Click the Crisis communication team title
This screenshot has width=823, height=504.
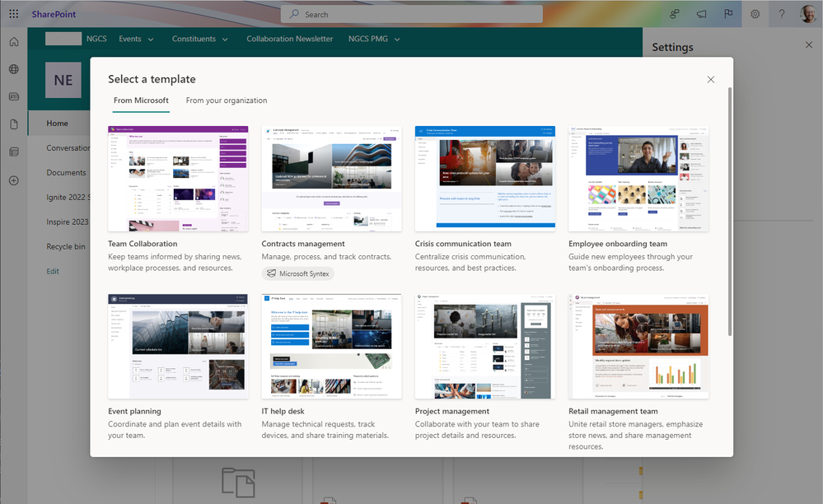pyautogui.click(x=463, y=243)
